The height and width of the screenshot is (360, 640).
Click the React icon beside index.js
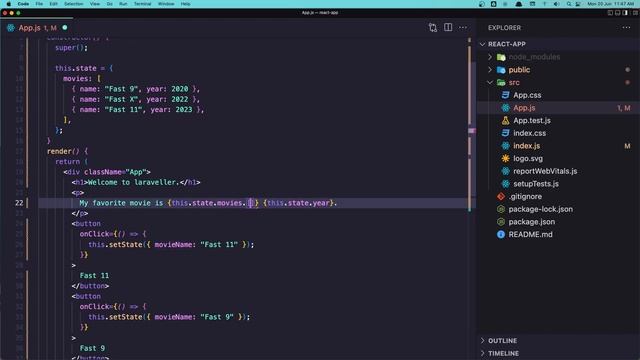[x=505, y=146]
